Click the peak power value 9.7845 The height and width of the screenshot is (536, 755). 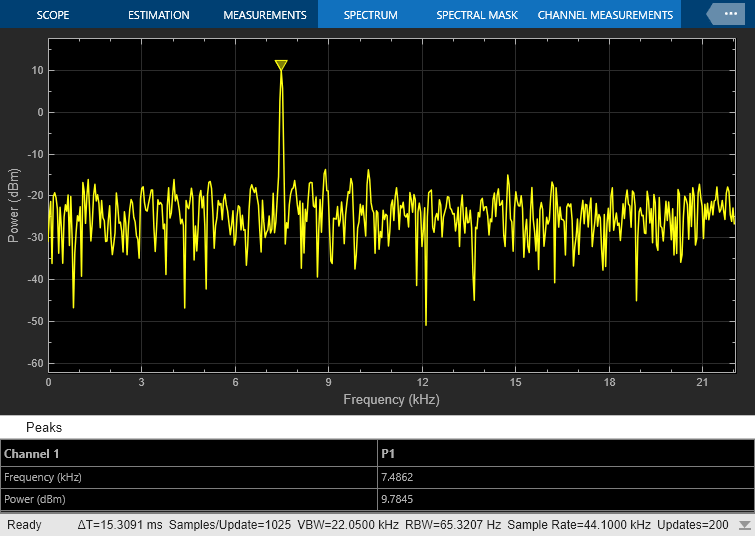[397, 499]
